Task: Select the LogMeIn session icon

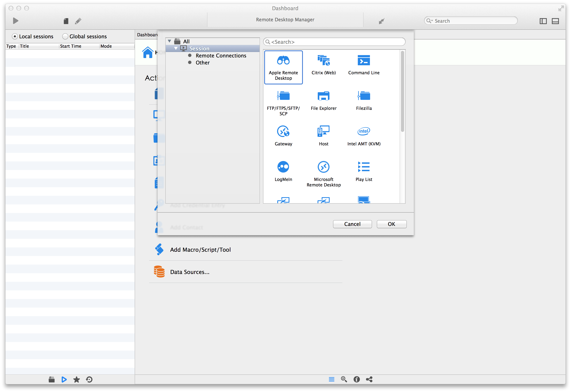Action: 283,167
